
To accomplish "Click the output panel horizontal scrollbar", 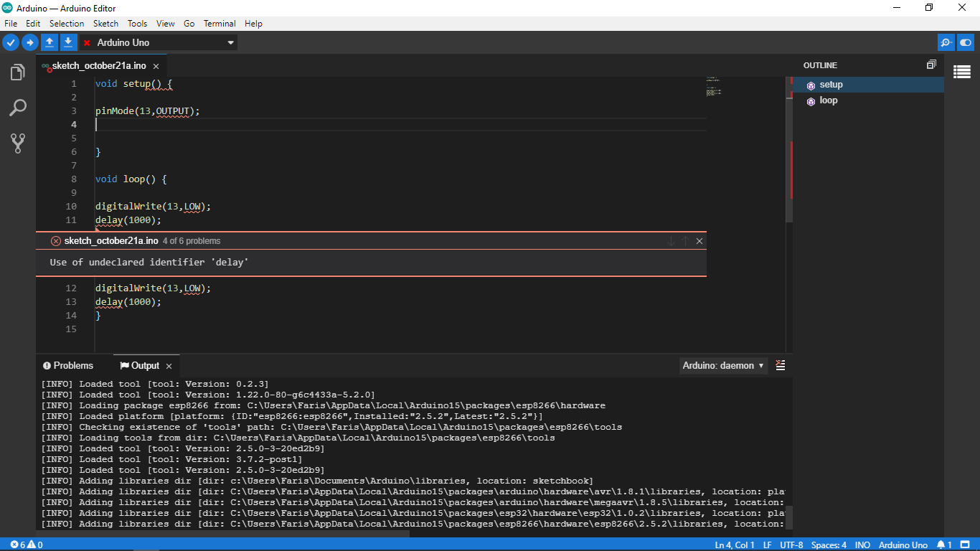I will coord(222,534).
